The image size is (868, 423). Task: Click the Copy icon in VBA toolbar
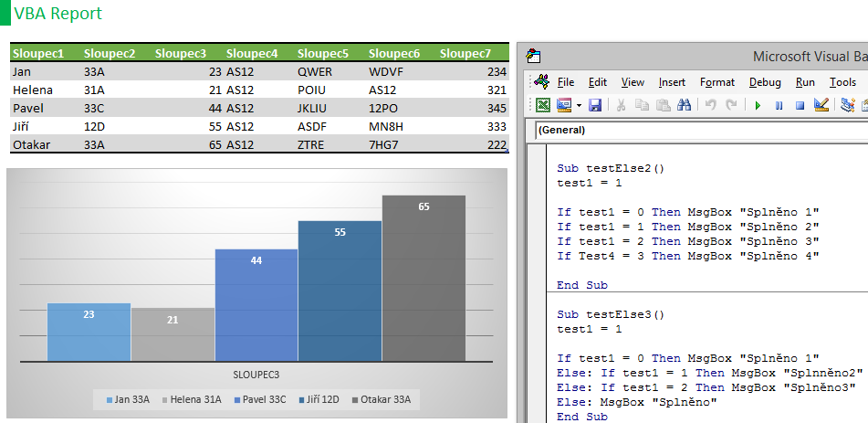[x=642, y=105]
